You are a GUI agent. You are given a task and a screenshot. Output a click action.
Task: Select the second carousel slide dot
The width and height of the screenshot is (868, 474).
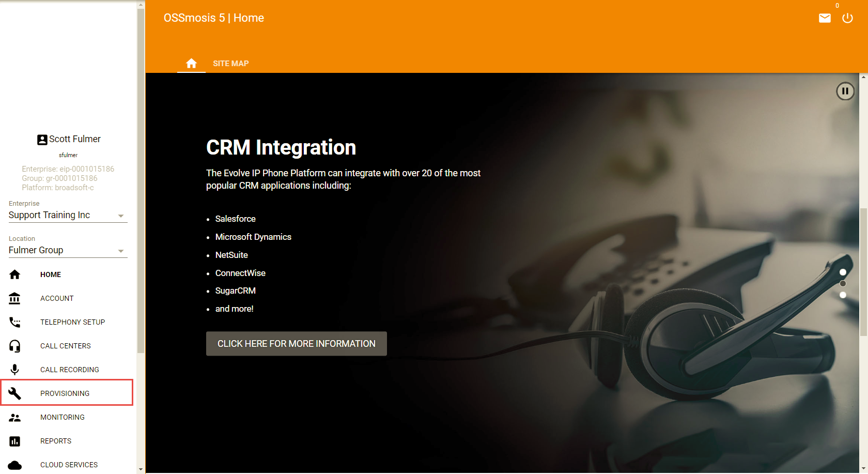[x=843, y=284]
